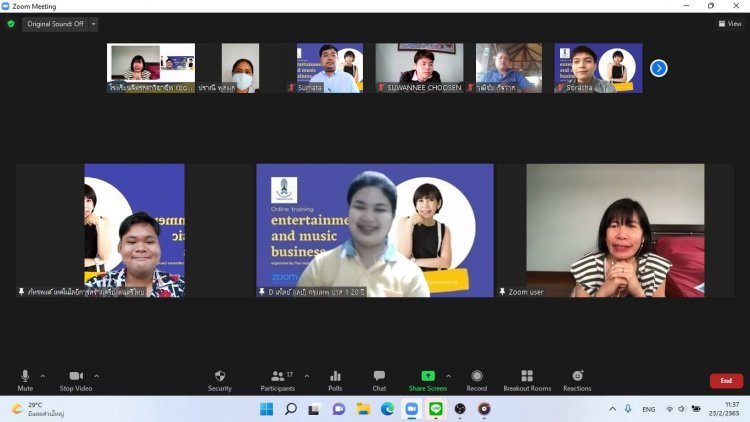Click the center pinned video with entertainment background
The width and height of the screenshot is (750, 422).
(375, 231)
